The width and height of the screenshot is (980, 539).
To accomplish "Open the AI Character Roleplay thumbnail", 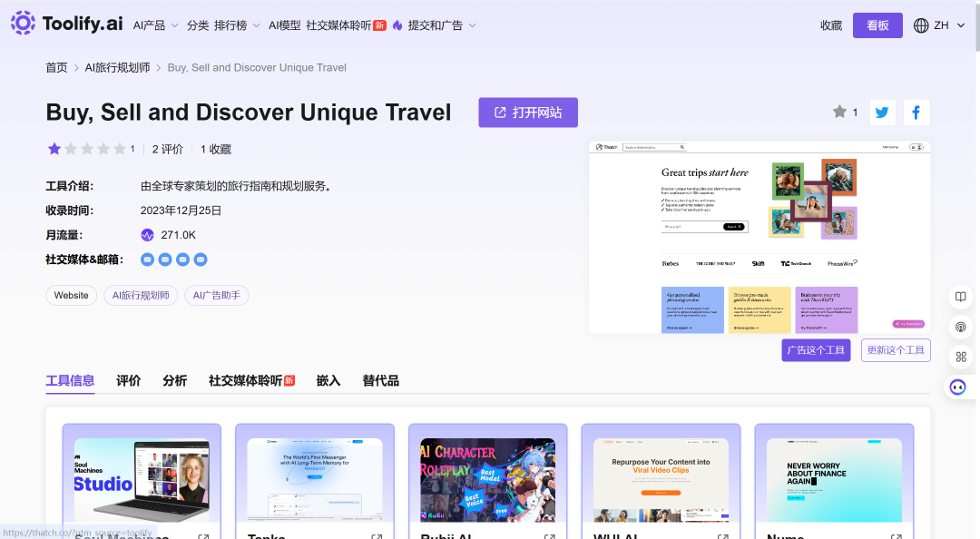I will pos(487,480).
